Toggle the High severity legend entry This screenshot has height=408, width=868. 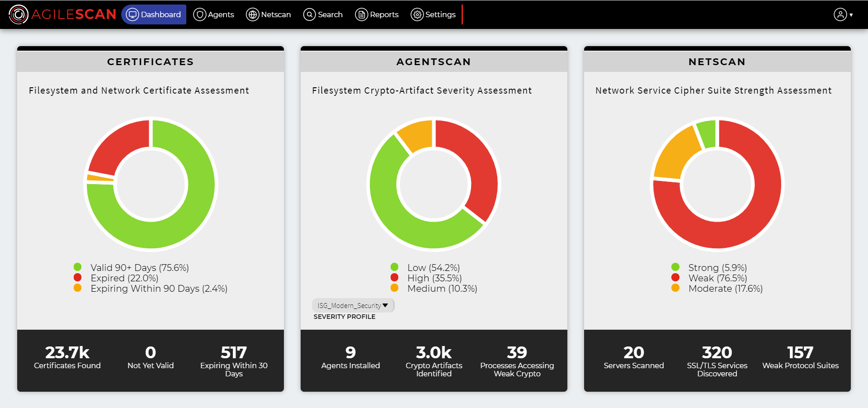click(434, 278)
